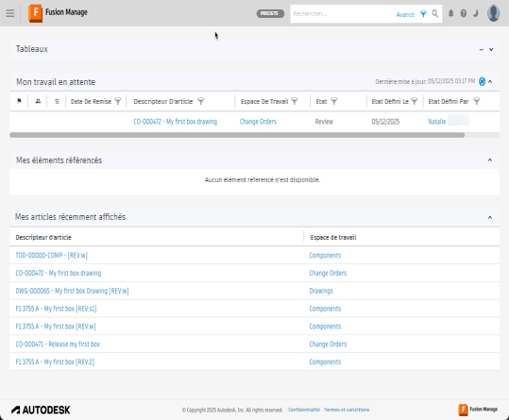This screenshot has height=420, width=509.
Task: Filter by Date De Remise column
Action: tap(118, 102)
